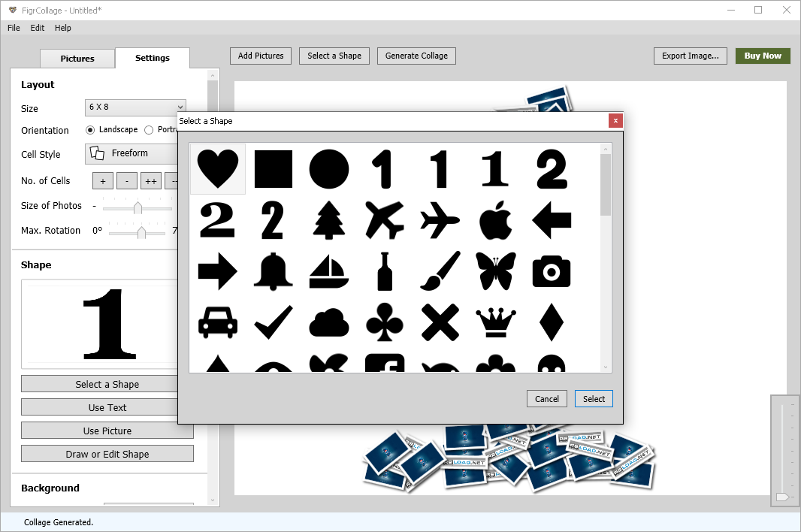Viewport: 801px width, 532px height.
Task: Select Portrait orientation radio button
Action: coord(149,130)
